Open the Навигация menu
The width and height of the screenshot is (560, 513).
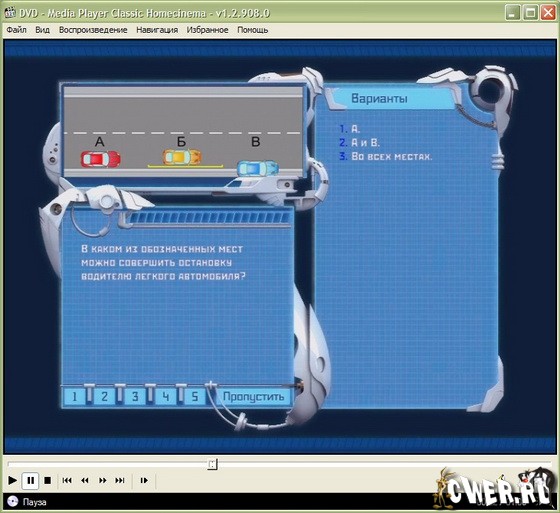[157, 30]
